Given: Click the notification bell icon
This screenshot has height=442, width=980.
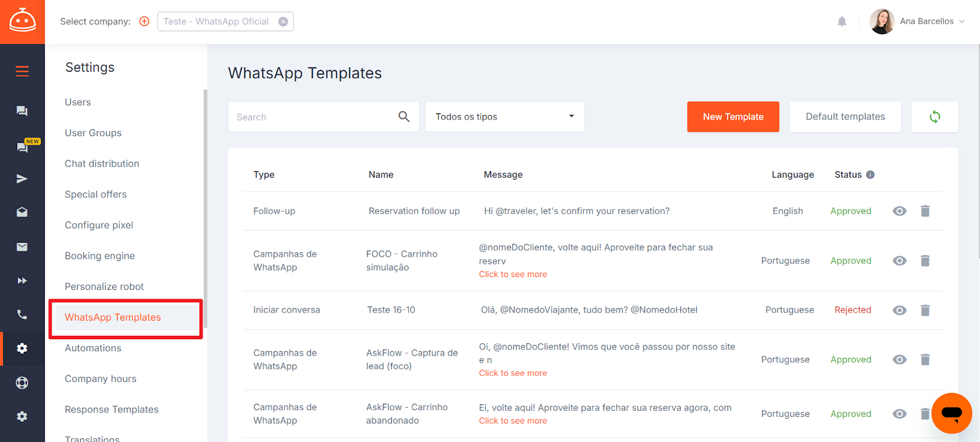Looking at the screenshot, I should point(842,21).
